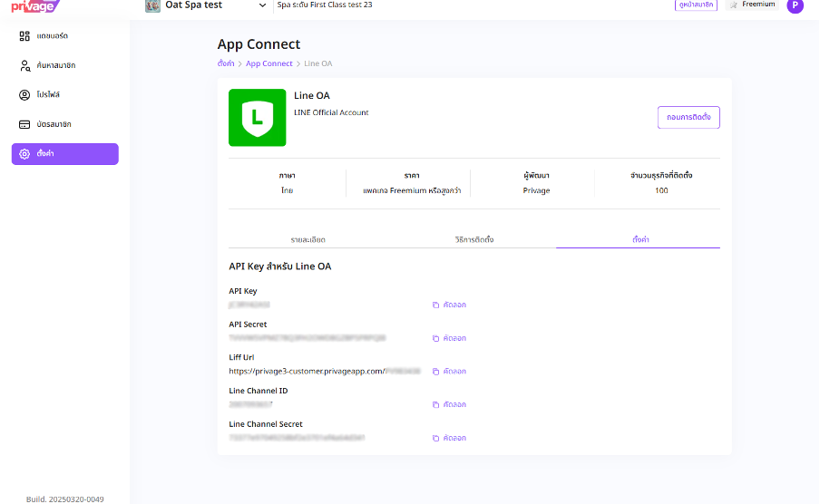The height and width of the screenshot is (504, 820).
Task: Copy the API Secret value
Action: pyautogui.click(x=449, y=338)
